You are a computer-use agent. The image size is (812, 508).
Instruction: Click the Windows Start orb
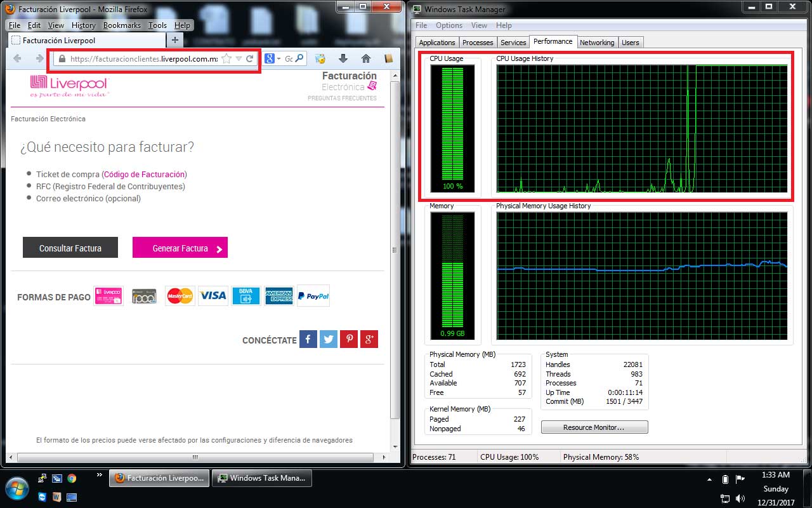click(x=16, y=488)
